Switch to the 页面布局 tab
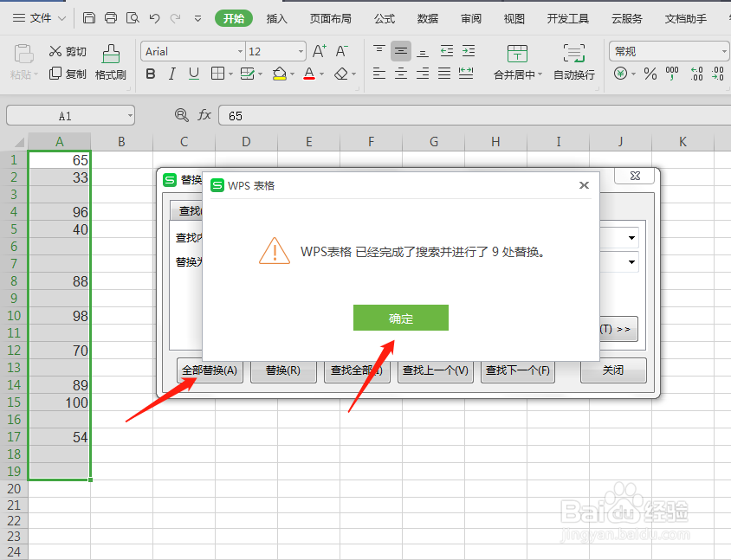 click(x=331, y=19)
